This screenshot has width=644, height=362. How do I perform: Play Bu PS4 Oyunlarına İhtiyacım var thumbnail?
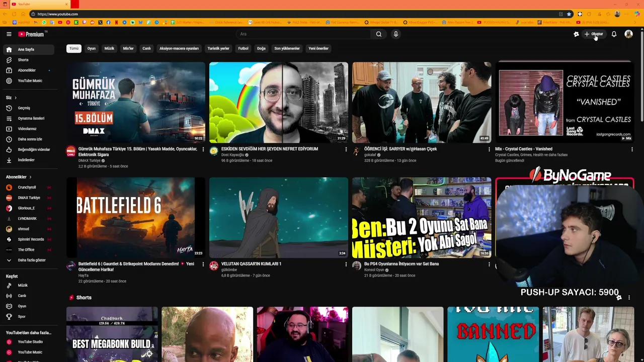422,218
